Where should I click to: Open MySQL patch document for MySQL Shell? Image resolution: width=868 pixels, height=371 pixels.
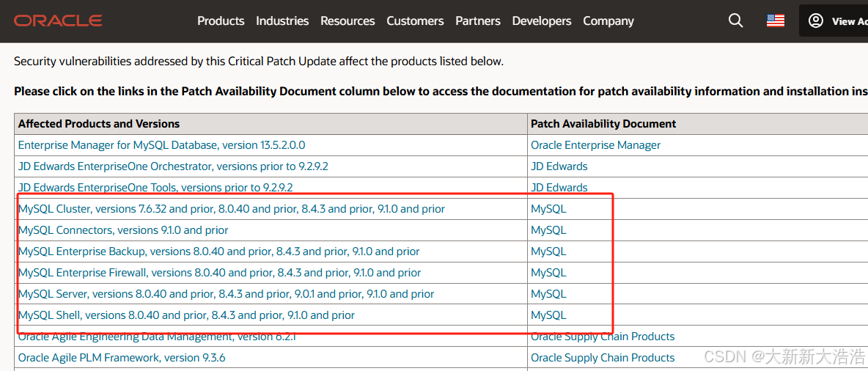point(548,315)
